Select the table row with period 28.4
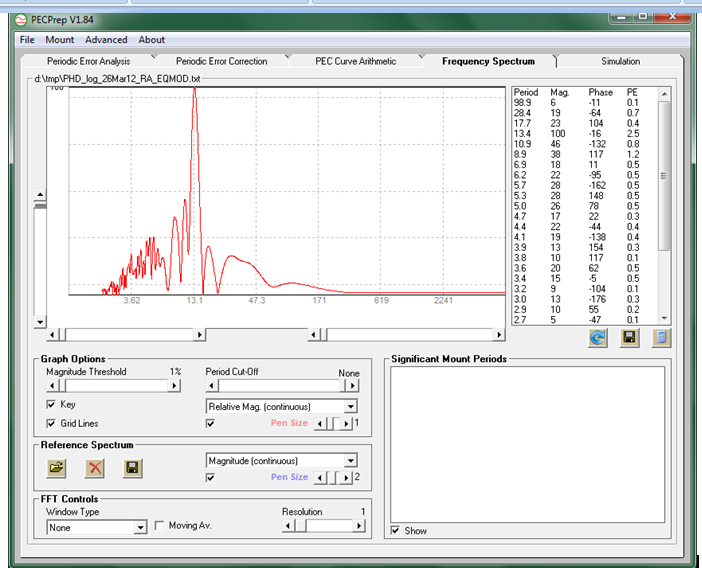This screenshot has width=702, height=568. point(585,113)
